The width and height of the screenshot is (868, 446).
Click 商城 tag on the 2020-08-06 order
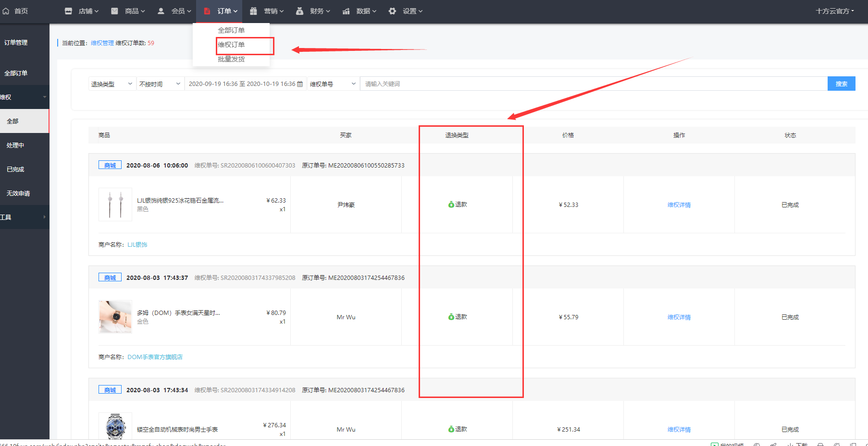(x=110, y=165)
